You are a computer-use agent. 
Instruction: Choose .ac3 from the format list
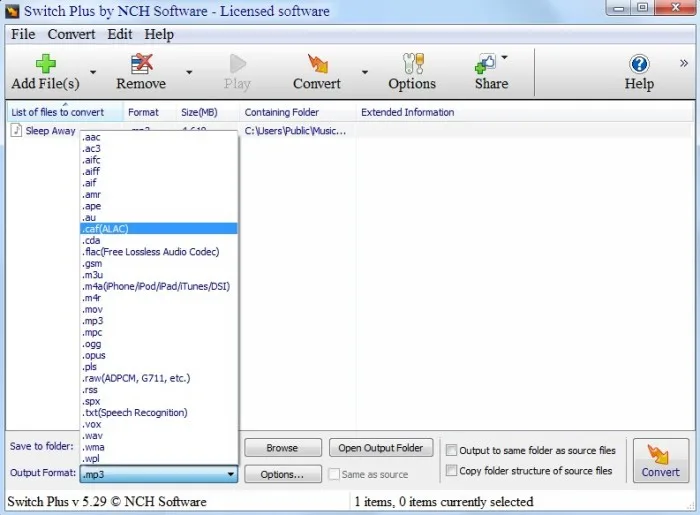(159, 149)
